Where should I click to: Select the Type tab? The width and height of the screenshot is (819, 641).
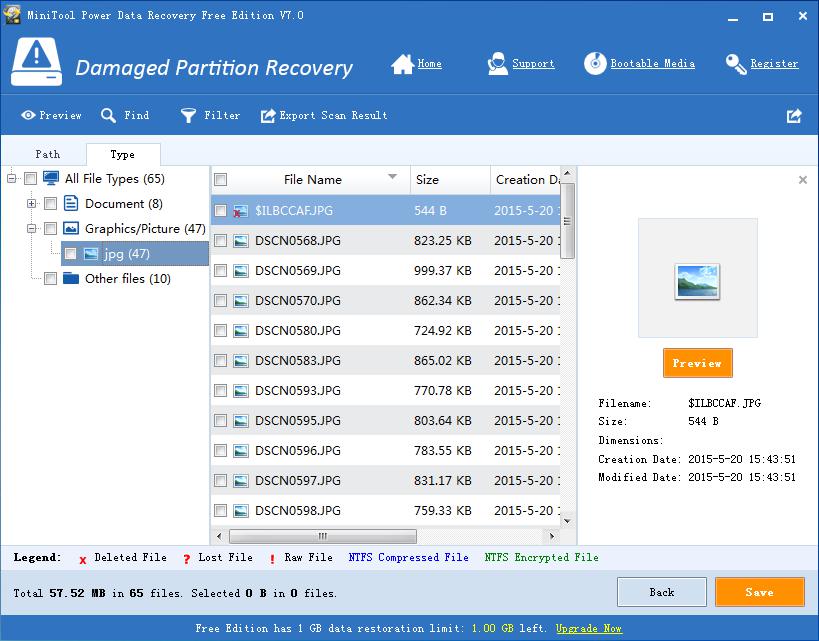(123, 155)
